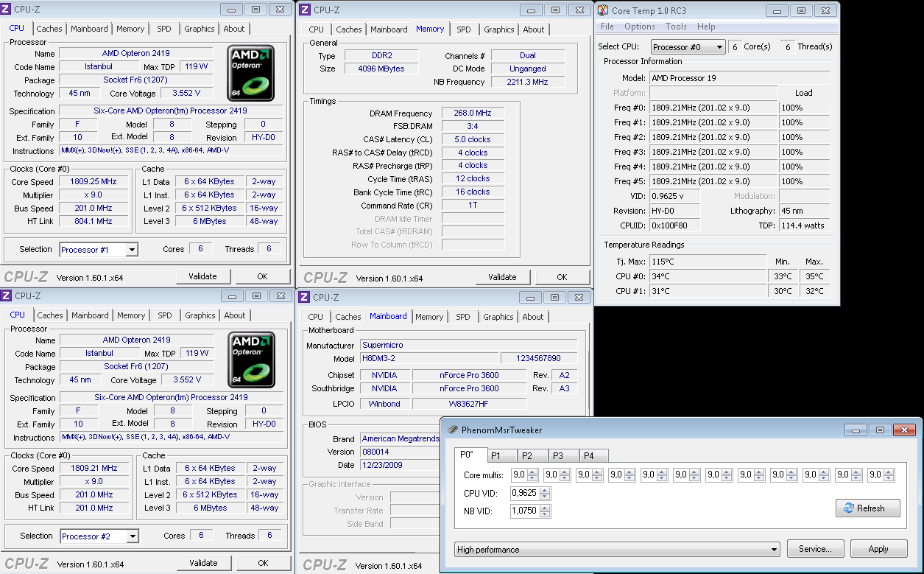Open the About tab in the Mainboard CPU-Z window
This screenshot has width=924, height=574.
(533, 317)
